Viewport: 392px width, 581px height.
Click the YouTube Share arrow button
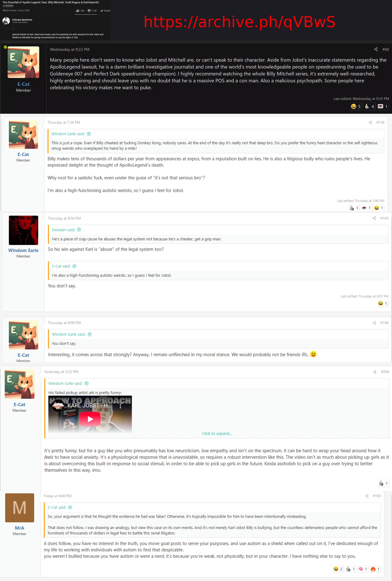click(x=102, y=11)
